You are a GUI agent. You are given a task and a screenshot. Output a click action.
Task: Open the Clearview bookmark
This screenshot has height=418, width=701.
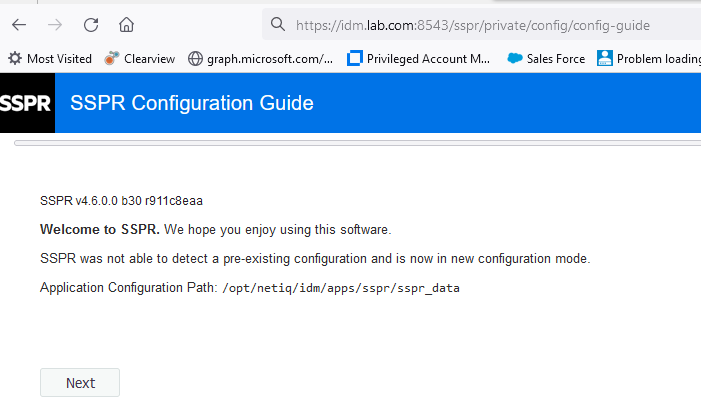point(140,59)
